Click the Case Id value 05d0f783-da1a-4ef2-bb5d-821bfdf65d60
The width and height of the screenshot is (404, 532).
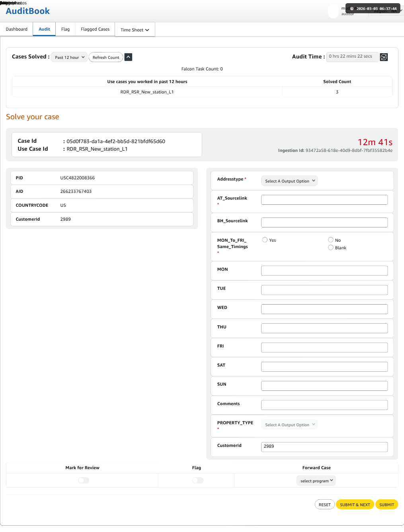116,141
